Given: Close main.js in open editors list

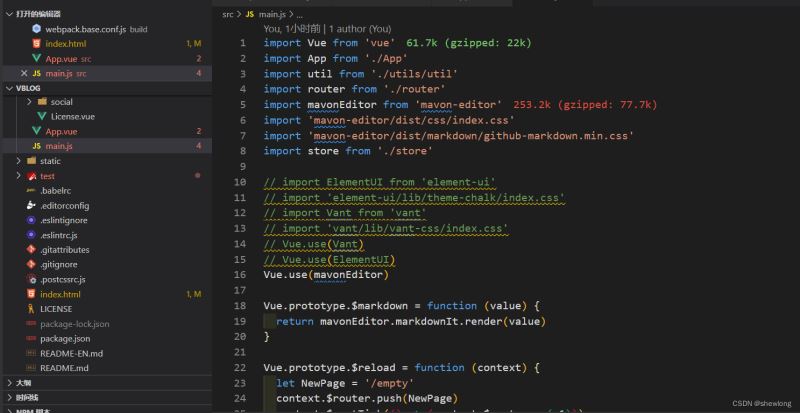Looking at the screenshot, I should pos(23,74).
